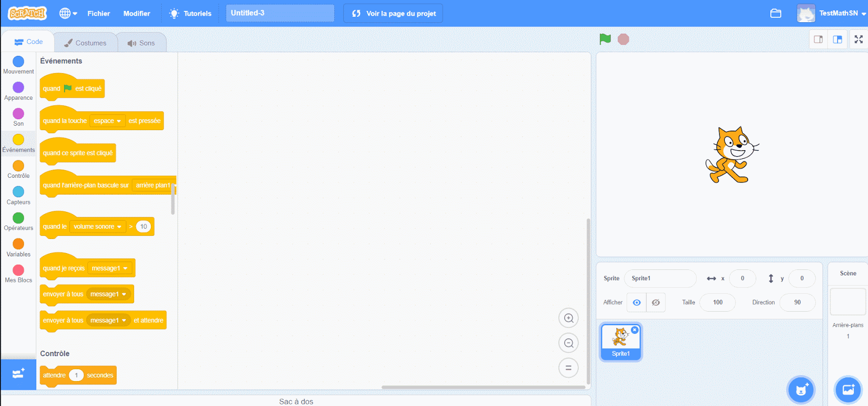Edit the sprite name field Sprite1
Screen dimensions: 868x406
pos(660,279)
